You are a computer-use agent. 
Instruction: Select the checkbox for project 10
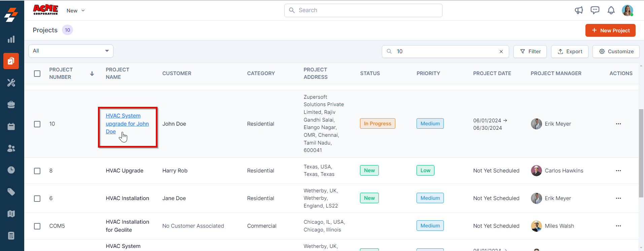coord(37,124)
